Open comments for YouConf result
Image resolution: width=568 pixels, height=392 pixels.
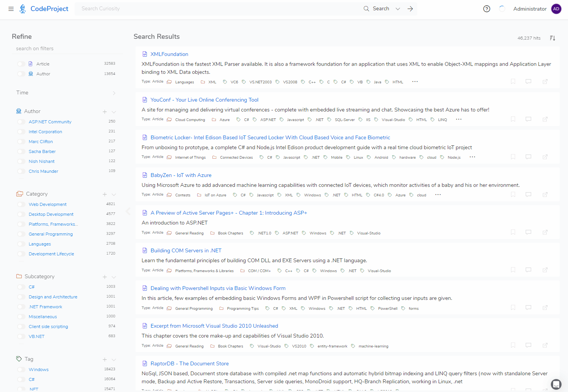click(x=528, y=119)
